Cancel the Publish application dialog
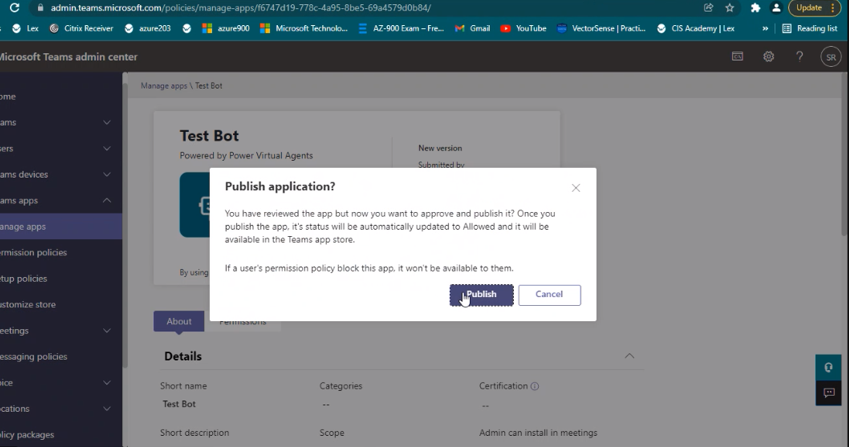This screenshot has width=849, height=447. point(549,295)
